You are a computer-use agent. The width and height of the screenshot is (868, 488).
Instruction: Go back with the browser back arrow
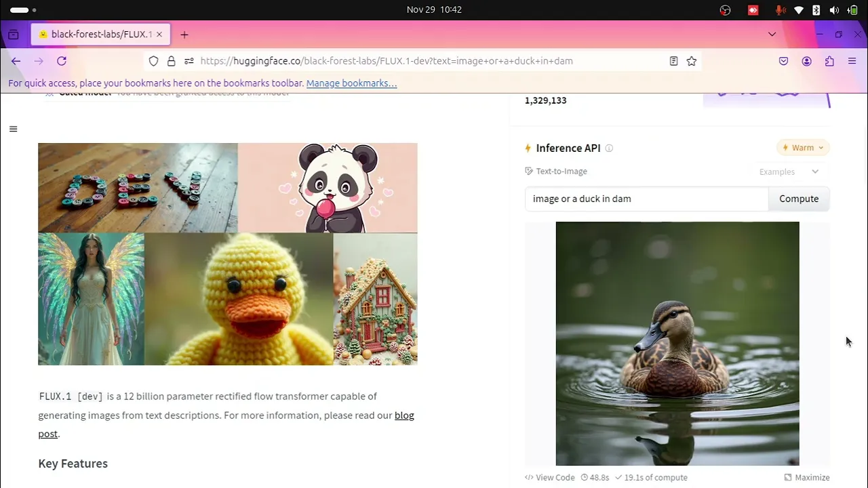(x=16, y=61)
